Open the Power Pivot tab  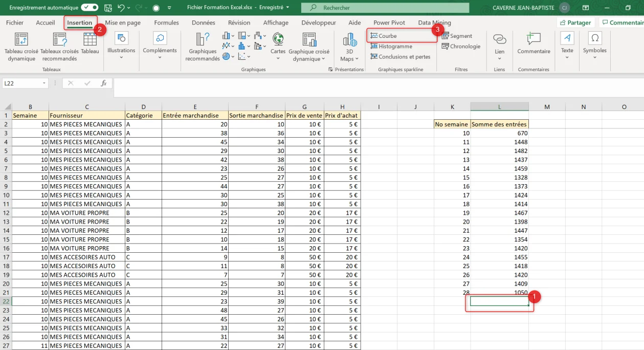tap(389, 23)
